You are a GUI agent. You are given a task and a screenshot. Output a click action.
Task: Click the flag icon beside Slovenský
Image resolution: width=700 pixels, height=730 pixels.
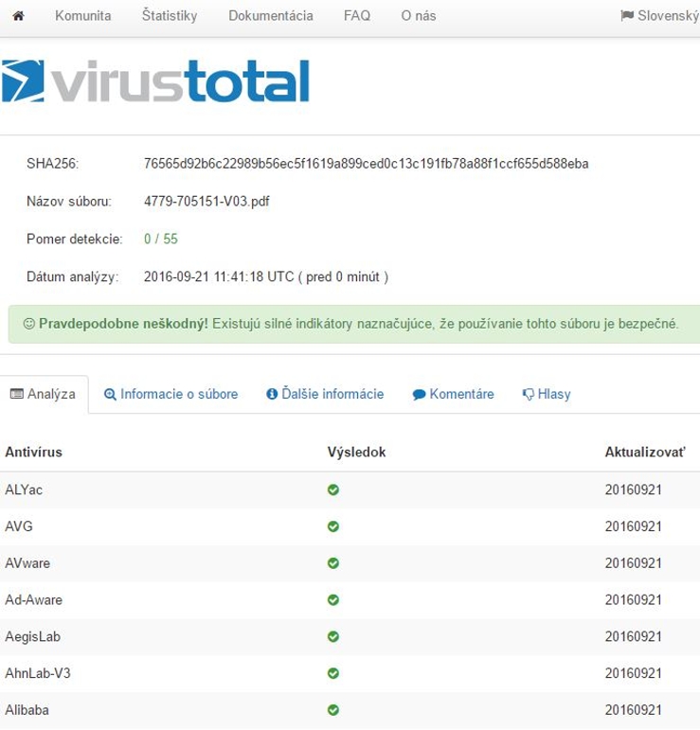pyautogui.click(x=627, y=16)
